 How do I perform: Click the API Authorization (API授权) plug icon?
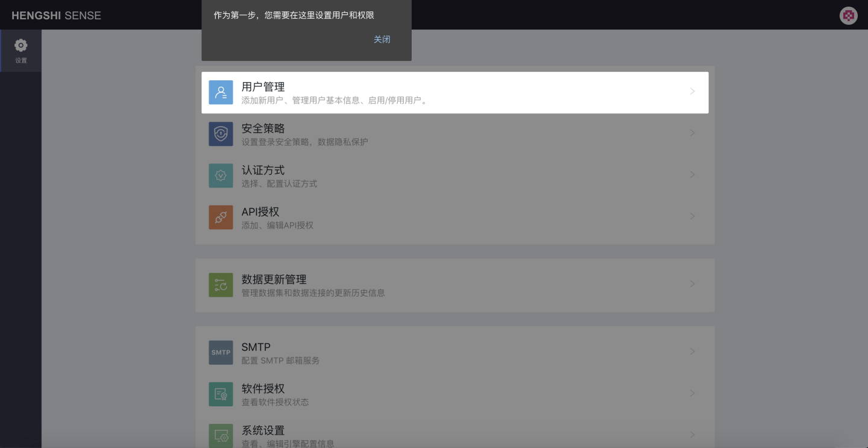(221, 217)
